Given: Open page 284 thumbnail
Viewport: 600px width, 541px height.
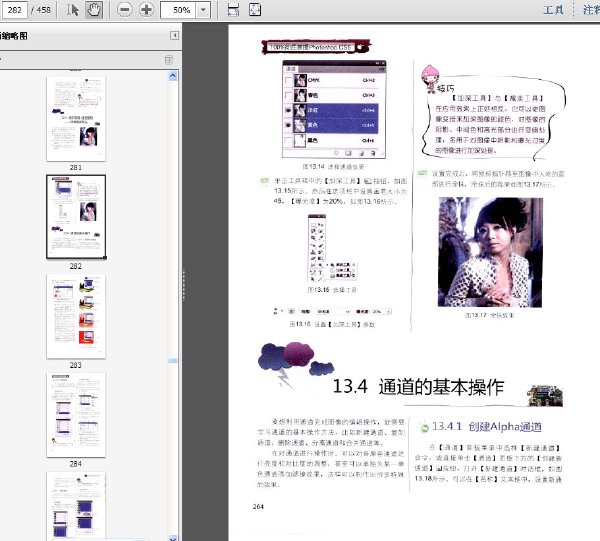Looking at the screenshot, I should pos(76,415).
